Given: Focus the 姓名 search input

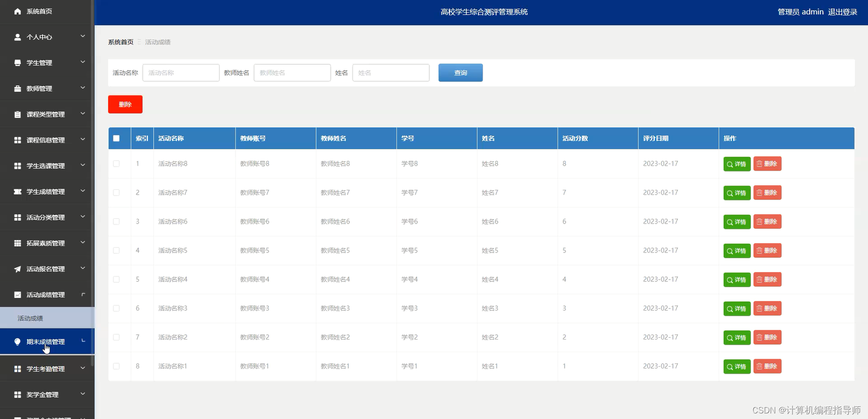Looking at the screenshot, I should (x=391, y=72).
